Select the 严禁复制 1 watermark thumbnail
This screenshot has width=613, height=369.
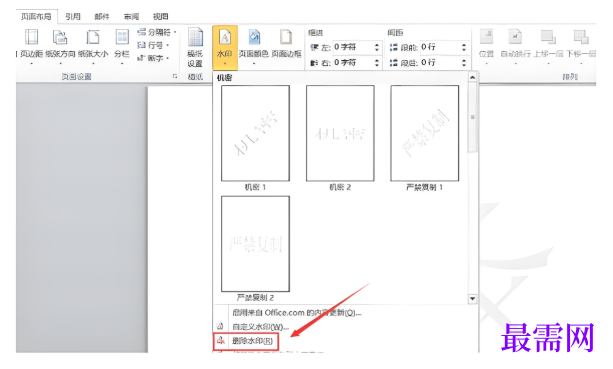tap(425, 133)
